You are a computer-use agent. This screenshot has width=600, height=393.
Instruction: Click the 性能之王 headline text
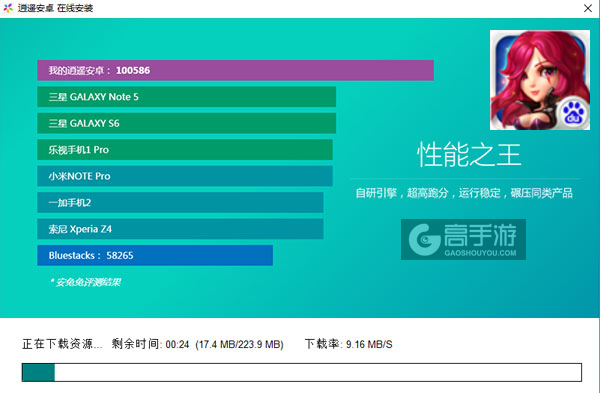[469, 155]
